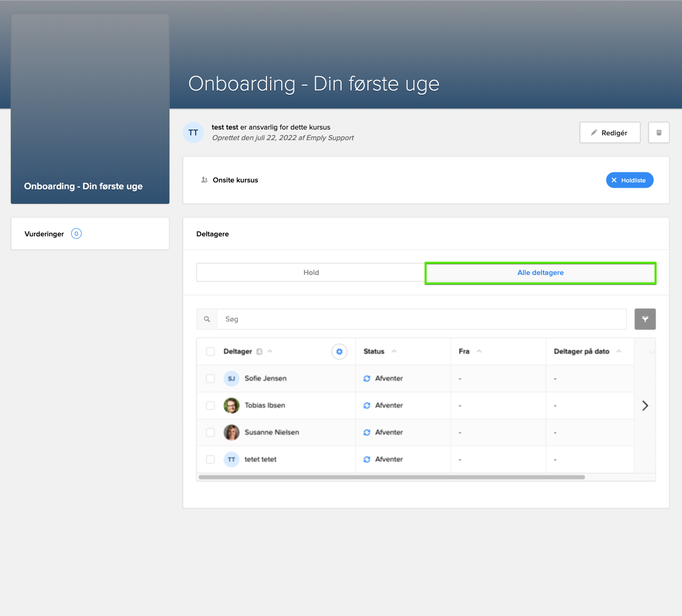Click Sofie Jensen's SJ avatar
Screen dimensions: 682x616
232,379
